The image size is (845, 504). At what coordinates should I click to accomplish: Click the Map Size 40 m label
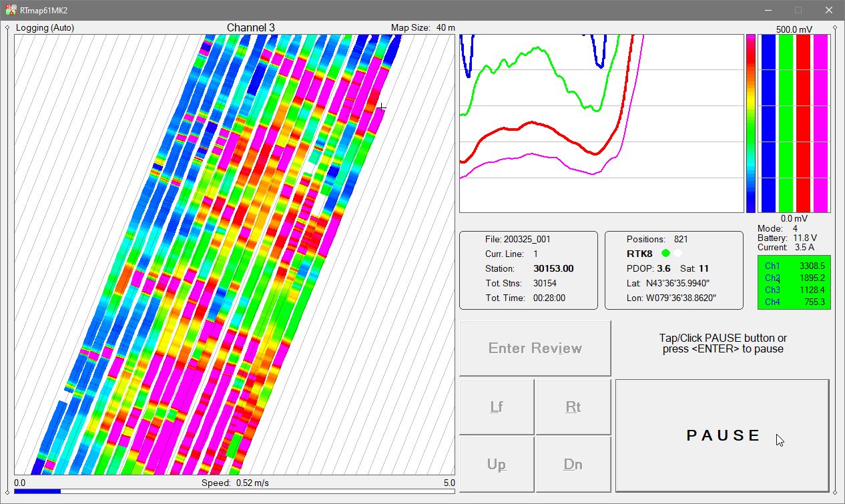[422, 27]
